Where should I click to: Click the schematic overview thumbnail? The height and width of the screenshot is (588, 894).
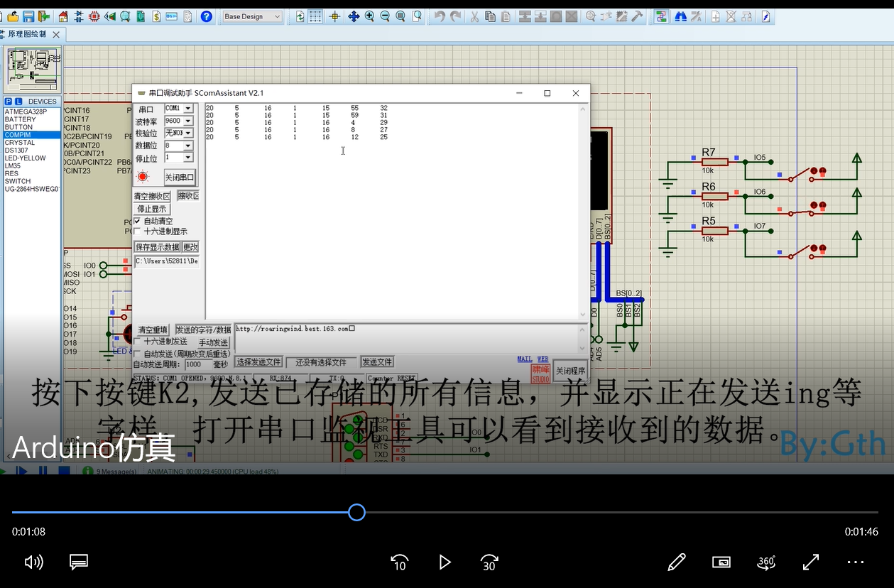tap(33, 69)
